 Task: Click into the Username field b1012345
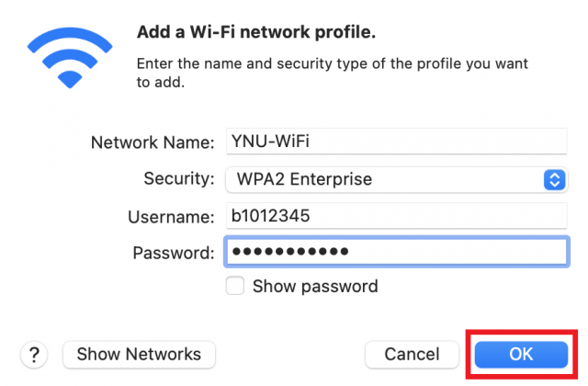[397, 216]
